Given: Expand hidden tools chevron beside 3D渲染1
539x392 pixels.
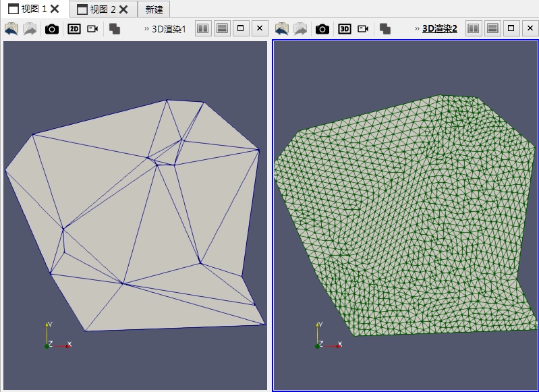Looking at the screenshot, I should tap(146, 29).
